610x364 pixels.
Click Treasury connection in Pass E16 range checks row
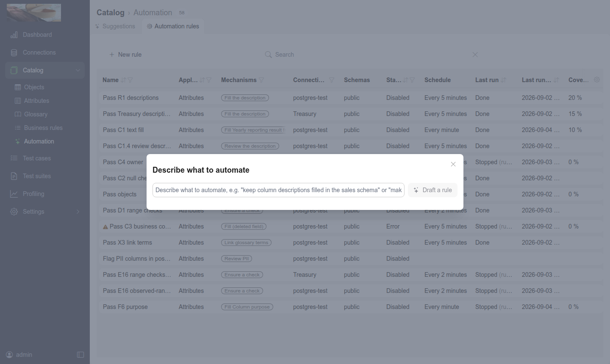305,275
